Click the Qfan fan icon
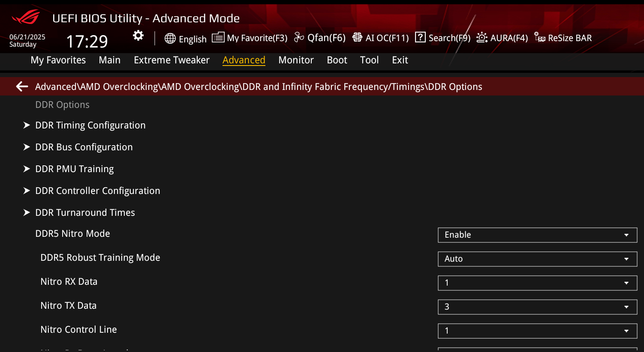The height and width of the screenshot is (352, 644). [299, 38]
